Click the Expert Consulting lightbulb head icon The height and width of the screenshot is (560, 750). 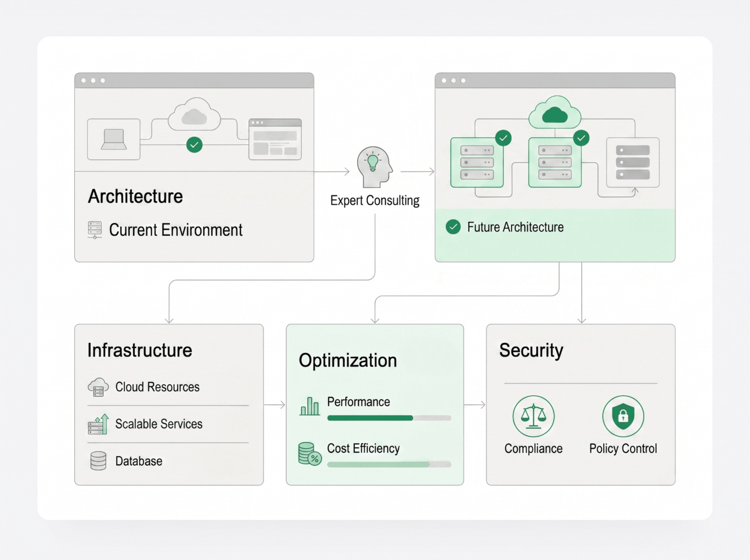(374, 167)
